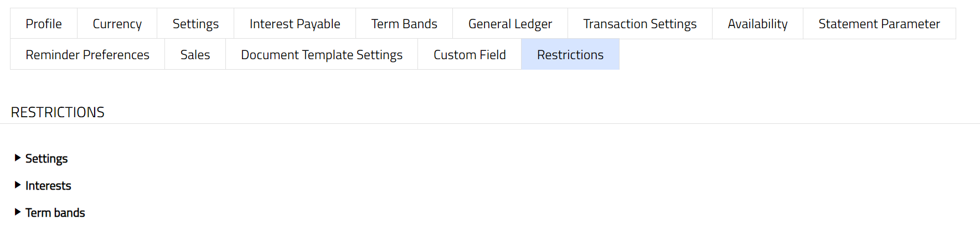Switch to Document Template Settings tab
This screenshot has width=980, height=230.
(321, 55)
